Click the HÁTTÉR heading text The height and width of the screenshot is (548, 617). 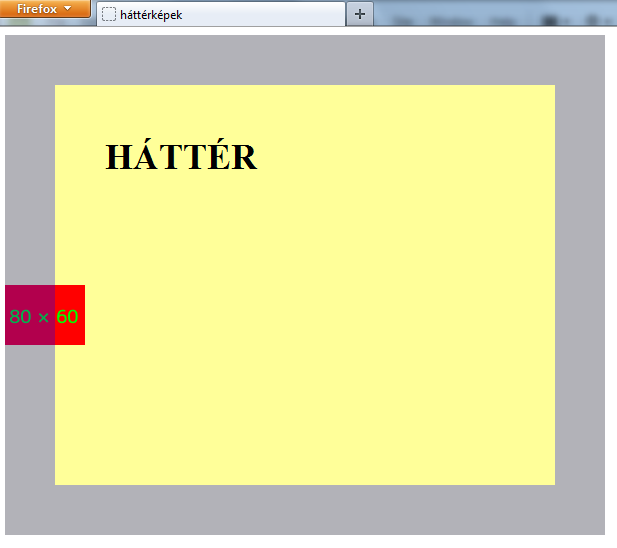[181, 155]
